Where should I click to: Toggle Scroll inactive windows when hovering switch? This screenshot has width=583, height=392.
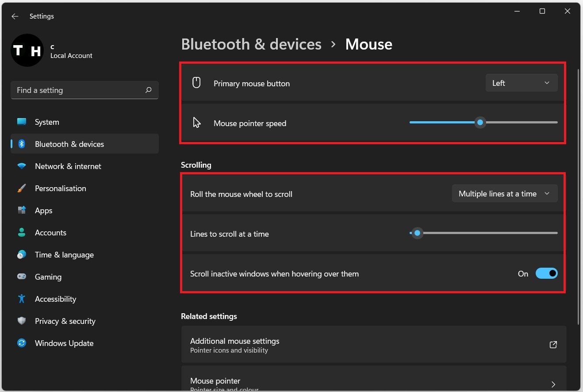(x=546, y=273)
